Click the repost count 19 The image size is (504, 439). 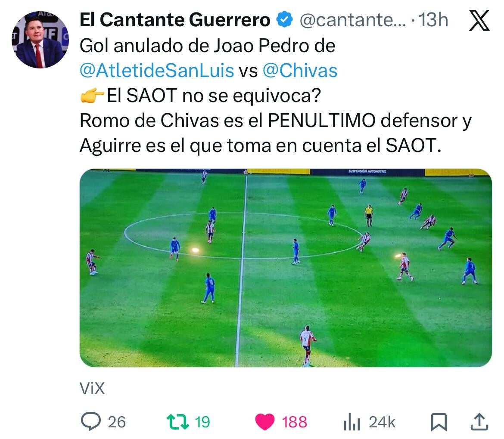click(x=202, y=422)
